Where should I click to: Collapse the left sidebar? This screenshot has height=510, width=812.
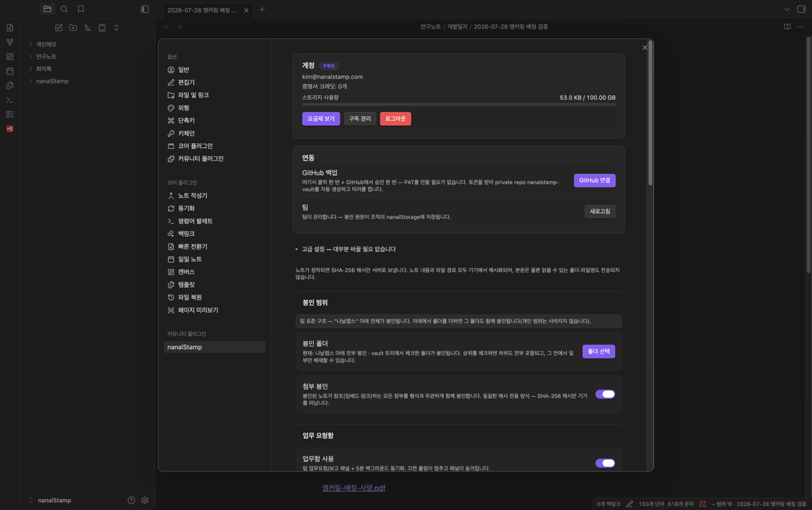(x=145, y=9)
